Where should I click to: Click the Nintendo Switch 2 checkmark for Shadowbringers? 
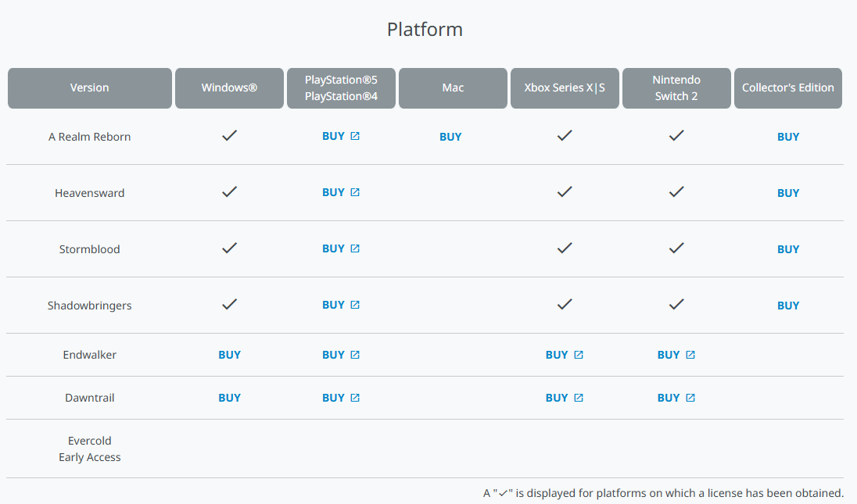point(676,304)
